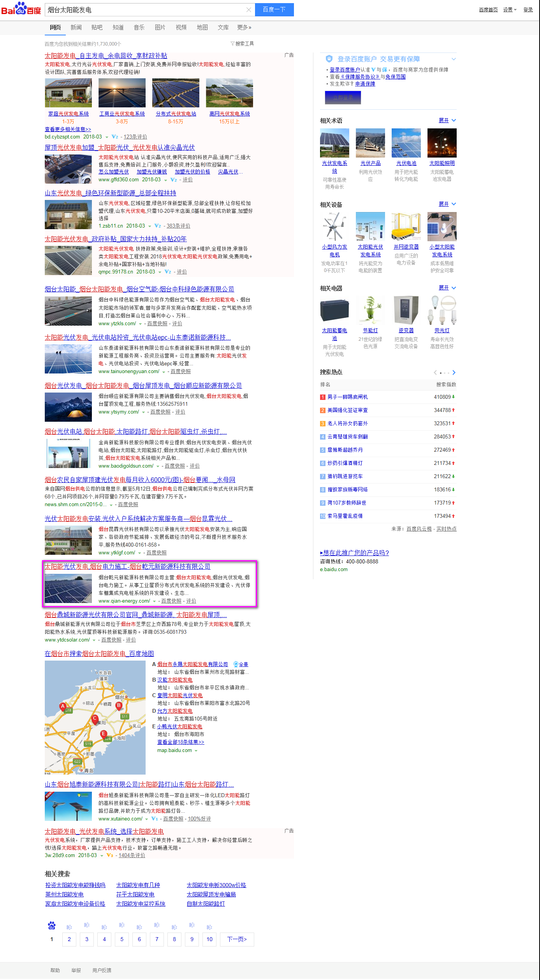Click the Baidu logo
540x980 pixels.
point(21,9)
